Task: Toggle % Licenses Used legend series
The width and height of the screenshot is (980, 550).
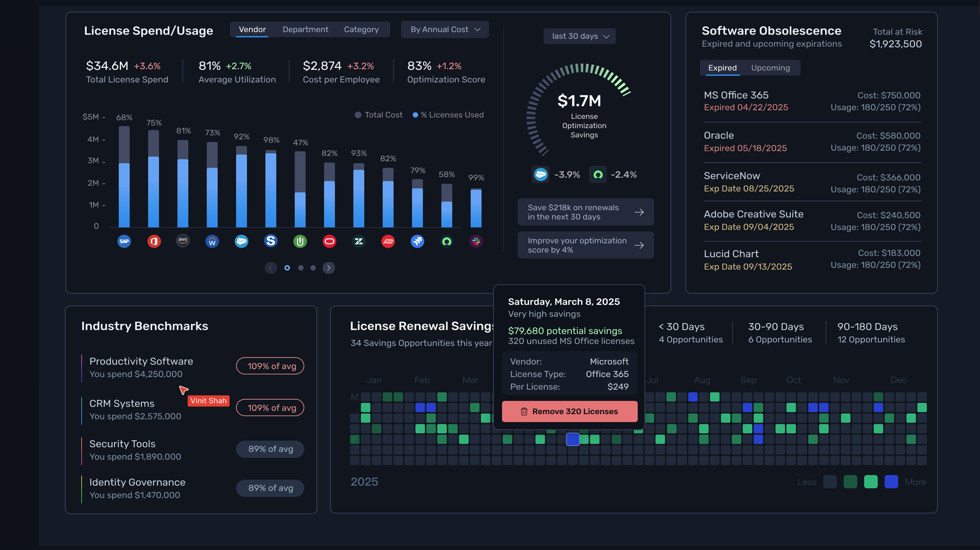Action: [448, 115]
